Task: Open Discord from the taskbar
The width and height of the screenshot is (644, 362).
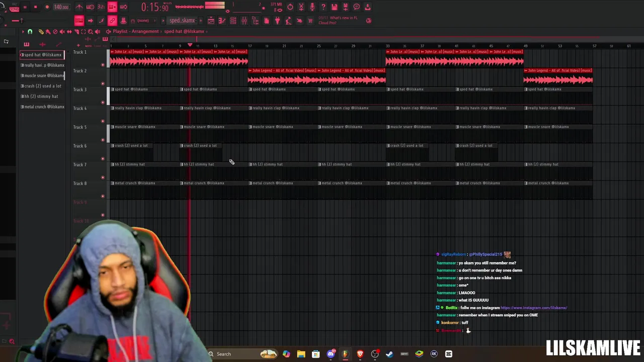Action: pos(331,354)
